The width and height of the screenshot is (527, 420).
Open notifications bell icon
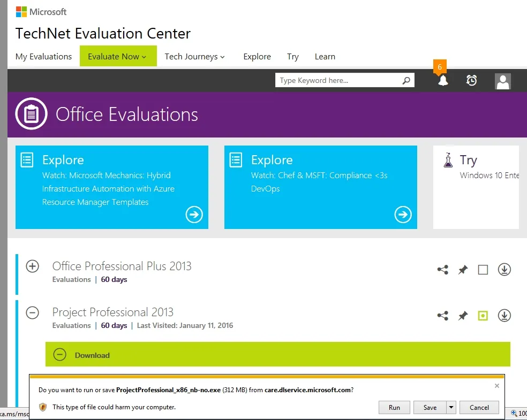click(x=443, y=81)
